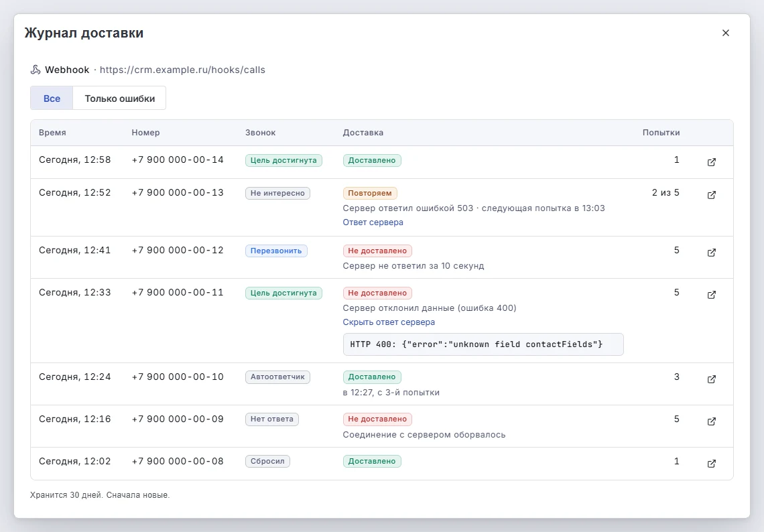Click the Нет ответа call badge
This screenshot has height=532, width=764.
[272, 419]
